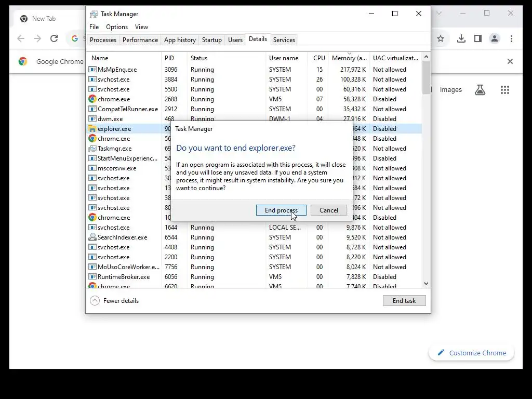The image size is (532, 399).
Task: Select svchost.exe with PID 4408
Action: (x=255, y=247)
